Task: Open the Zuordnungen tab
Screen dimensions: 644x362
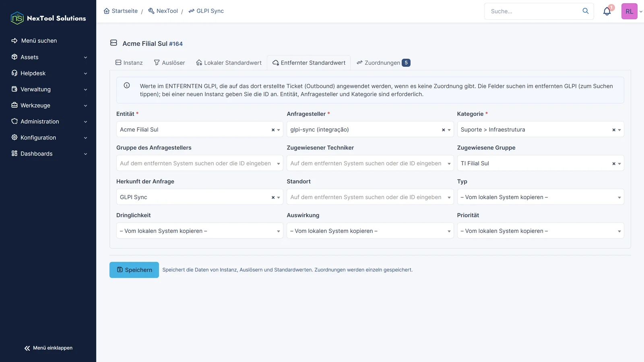Action: coord(383,63)
